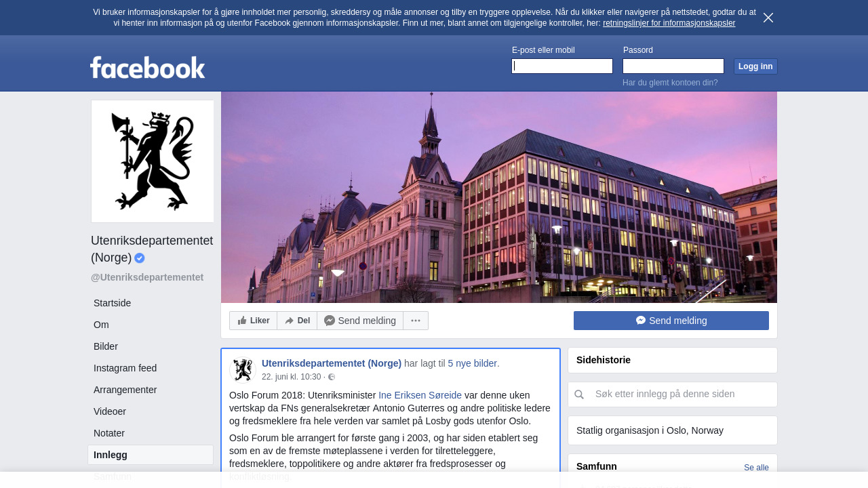
Task: Open the post timestamp 22. juni kl. 10:30
Action: tap(292, 377)
